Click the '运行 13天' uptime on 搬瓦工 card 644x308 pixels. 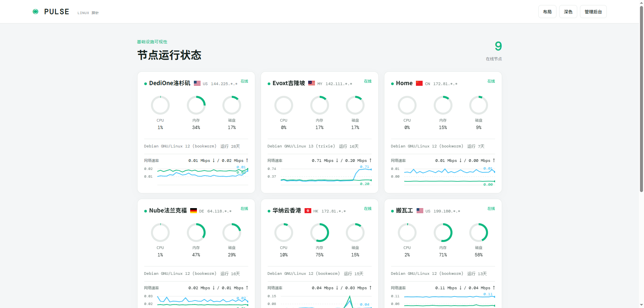pos(477,274)
